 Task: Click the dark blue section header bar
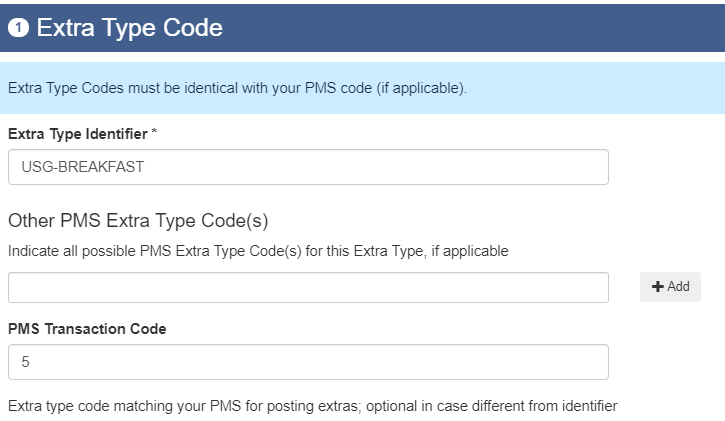tap(362, 28)
